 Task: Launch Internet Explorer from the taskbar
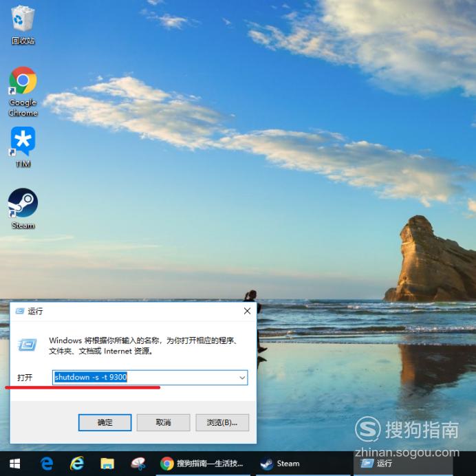(x=77, y=464)
